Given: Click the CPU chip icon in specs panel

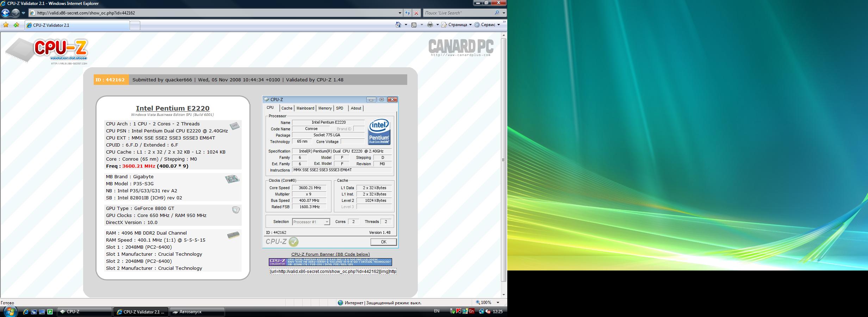Looking at the screenshot, I should click(235, 126).
